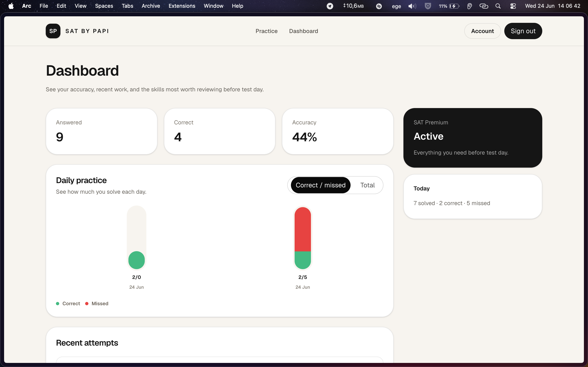Open the Extensions menu
This screenshot has width=588, height=367.
coord(182,6)
